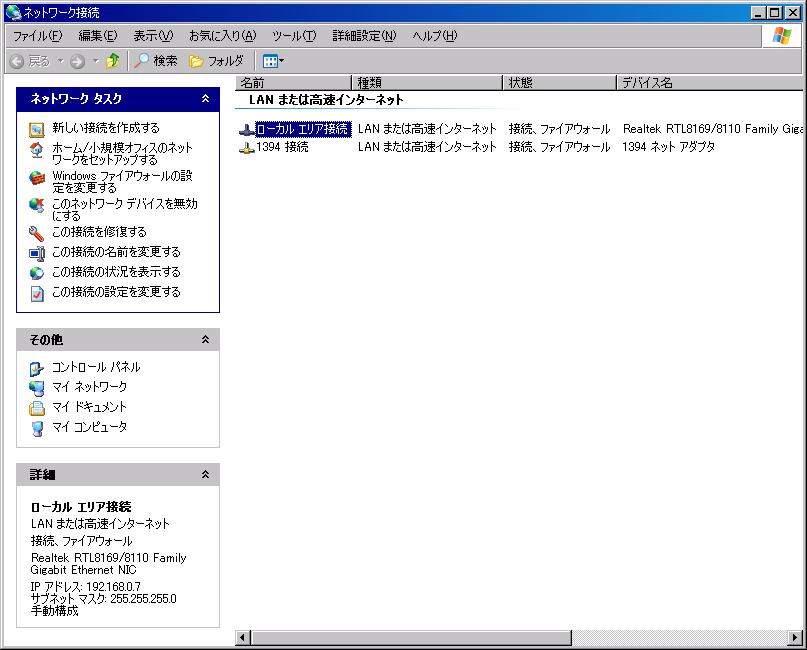Screen dimensions: 807x650
Task: Open the ファイル(F) menu
Action: click(x=38, y=36)
